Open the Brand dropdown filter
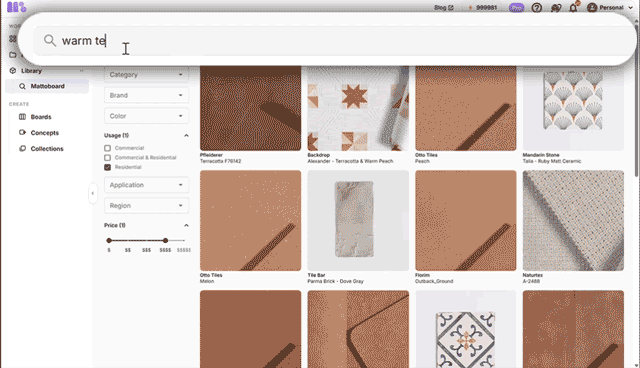Image resolution: width=640 pixels, height=368 pixels. tap(147, 95)
